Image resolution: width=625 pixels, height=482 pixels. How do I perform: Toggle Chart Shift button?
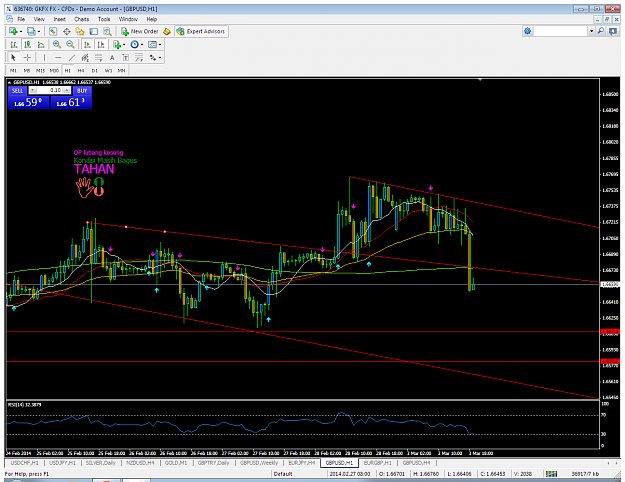[x=101, y=44]
